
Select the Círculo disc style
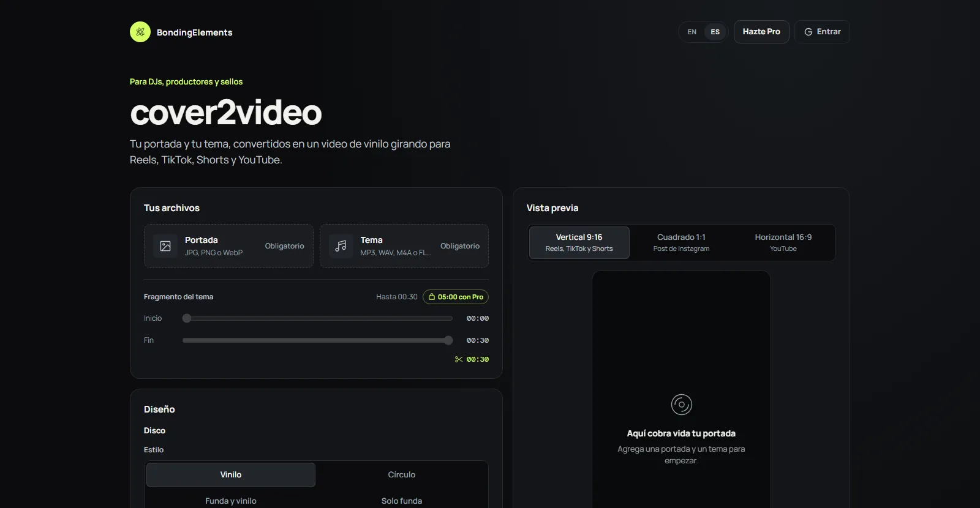click(402, 475)
